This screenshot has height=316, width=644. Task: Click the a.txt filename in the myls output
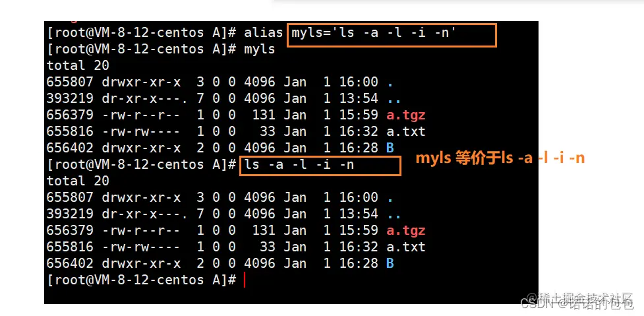click(x=406, y=131)
